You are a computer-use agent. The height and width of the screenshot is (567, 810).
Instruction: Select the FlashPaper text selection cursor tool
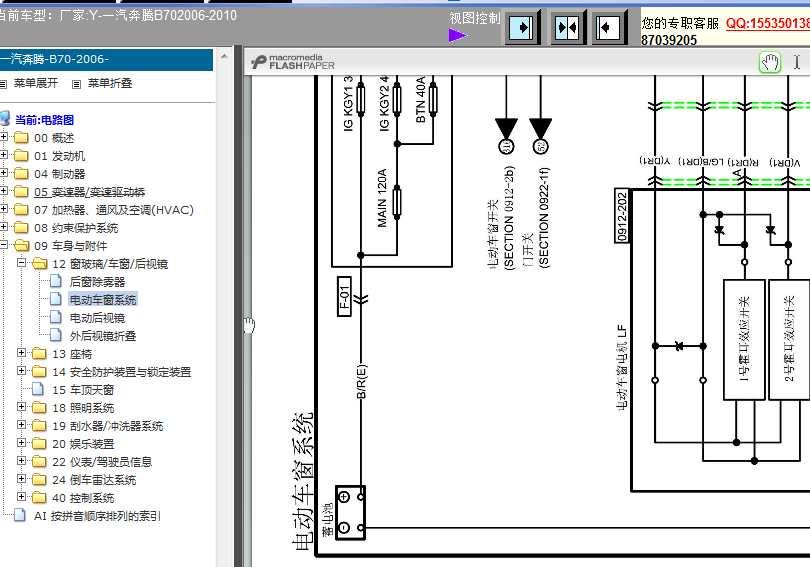pos(797,62)
